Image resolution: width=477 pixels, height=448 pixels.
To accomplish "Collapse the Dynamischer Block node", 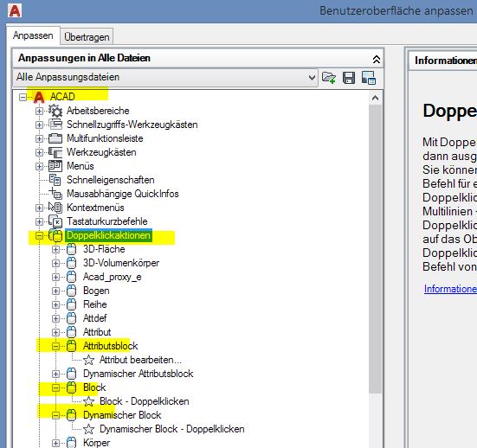I will coord(55,415).
